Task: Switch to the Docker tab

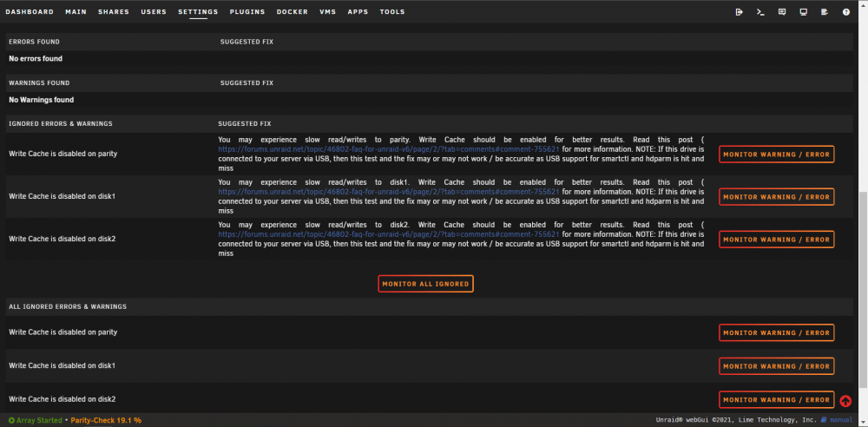Action: coord(293,11)
